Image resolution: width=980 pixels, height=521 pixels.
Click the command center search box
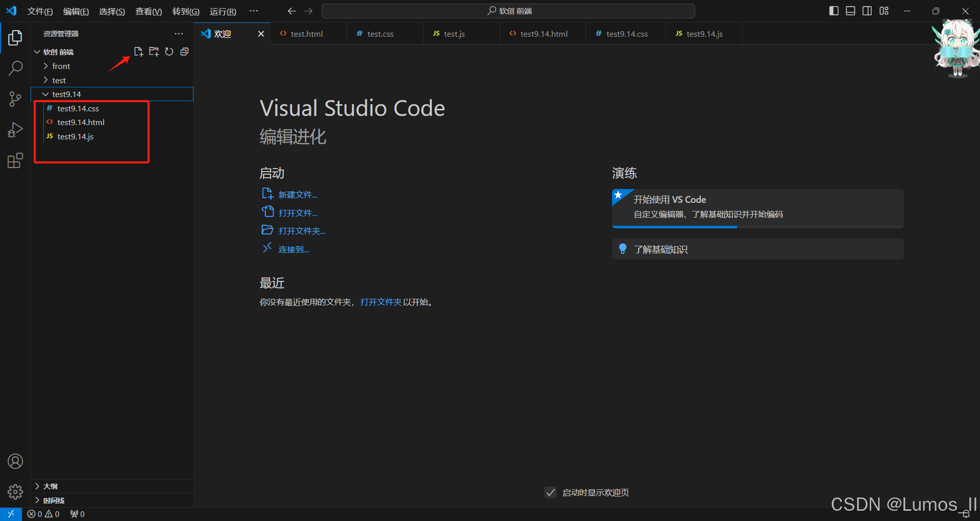pos(508,11)
